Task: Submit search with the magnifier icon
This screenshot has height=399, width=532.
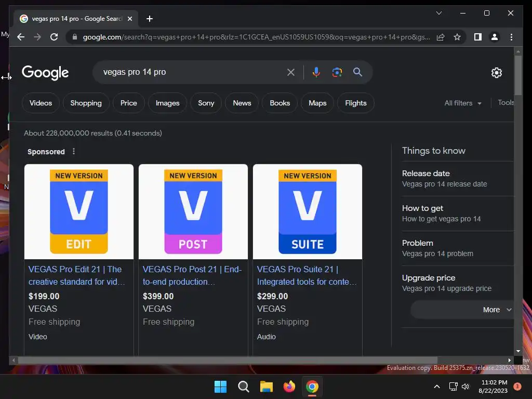Action: [x=357, y=72]
